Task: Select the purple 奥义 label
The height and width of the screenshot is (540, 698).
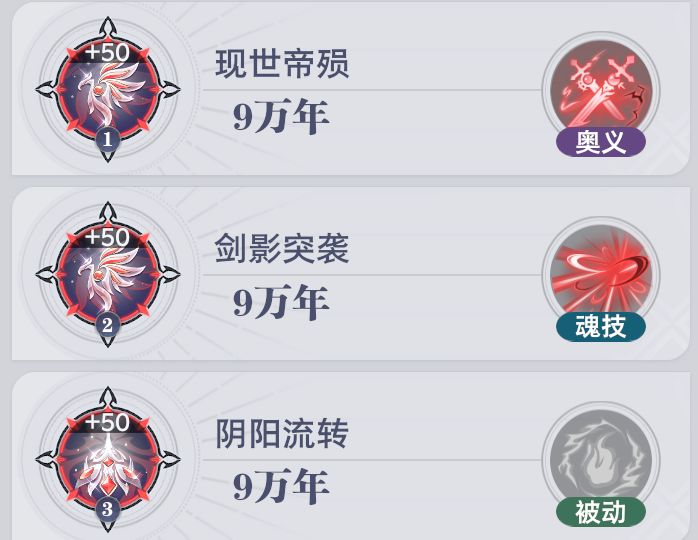Action: 601,142
